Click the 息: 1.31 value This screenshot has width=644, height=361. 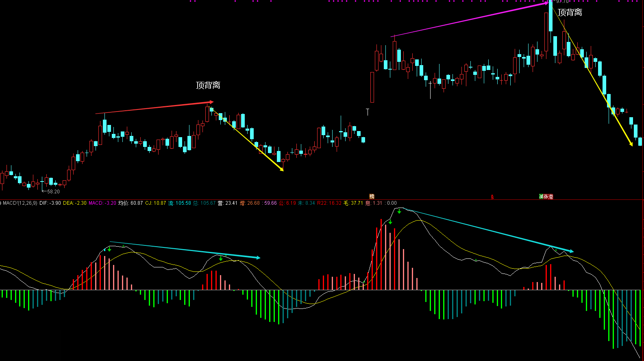pyautogui.click(x=374, y=203)
